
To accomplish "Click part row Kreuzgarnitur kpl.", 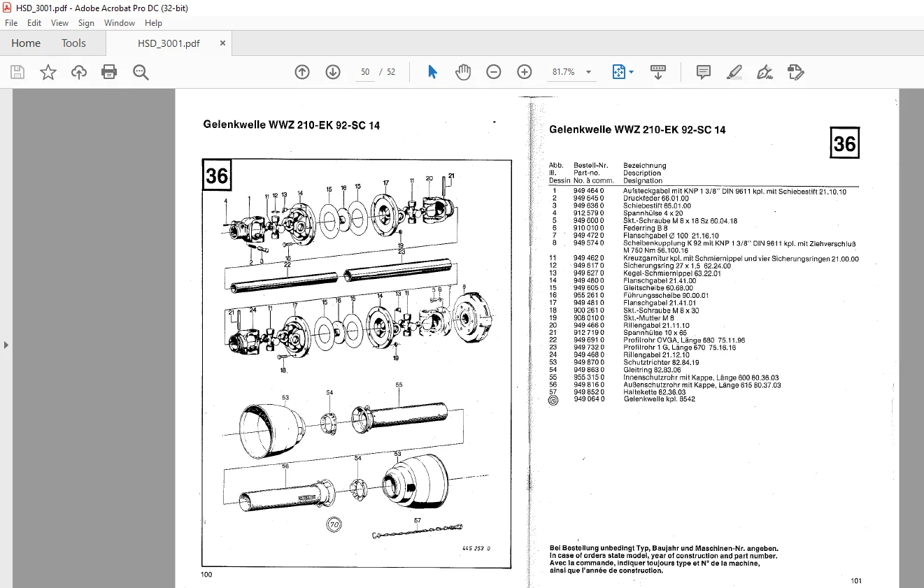I will click(704, 259).
